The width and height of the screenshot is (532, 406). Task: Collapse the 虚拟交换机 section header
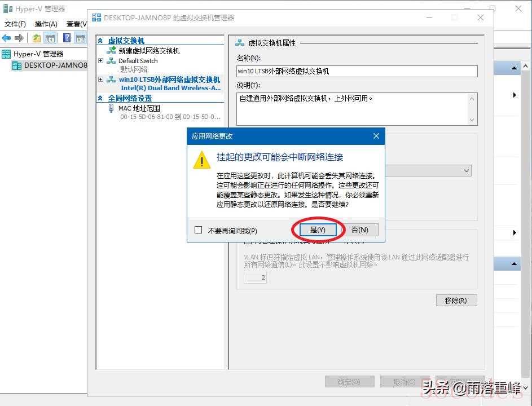coord(100,41)
